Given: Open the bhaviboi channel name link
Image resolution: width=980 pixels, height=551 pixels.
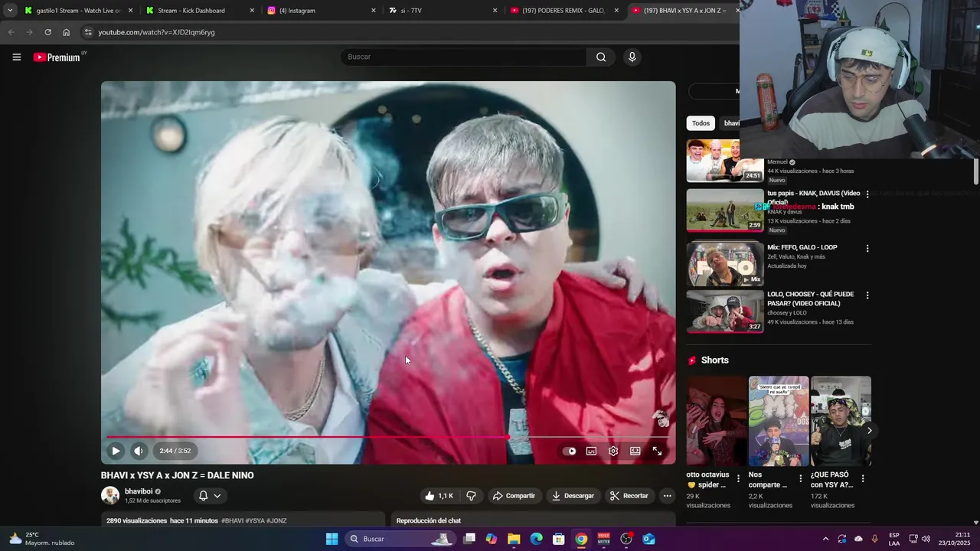Looking at the screenshot, I should coord(139,491).
